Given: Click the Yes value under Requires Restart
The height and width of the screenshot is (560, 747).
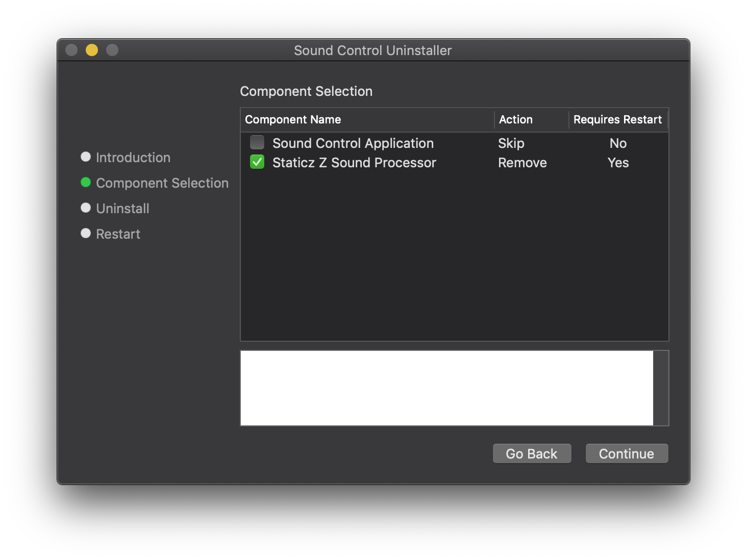Looking at the screenshot, I should 618,163.
